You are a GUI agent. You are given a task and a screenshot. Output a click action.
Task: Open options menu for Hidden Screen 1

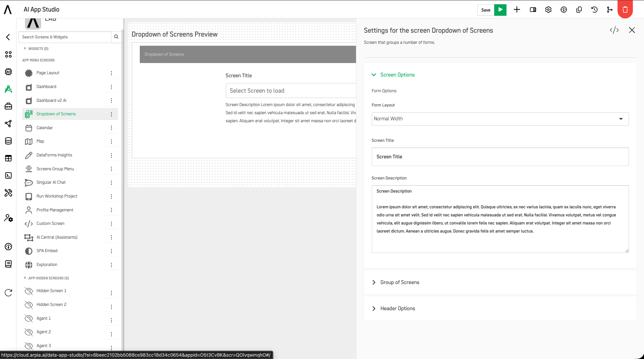pyautogui.click(x=111, y=293)
